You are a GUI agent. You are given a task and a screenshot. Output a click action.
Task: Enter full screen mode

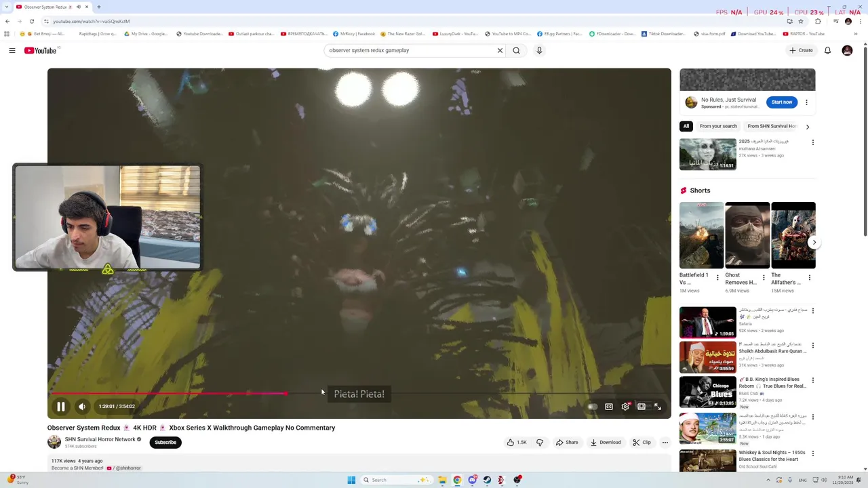tap(658, 407)
